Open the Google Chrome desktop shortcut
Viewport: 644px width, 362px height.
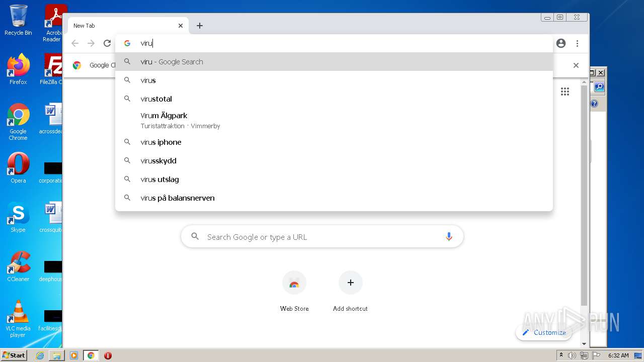[x=18, y=122]
